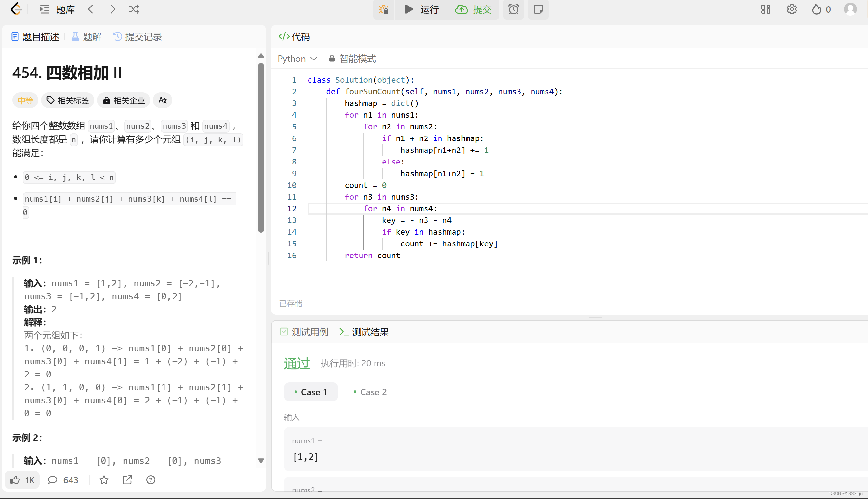Pick a random problem shuffle icon
Image resolution: width=868 pixels, height=499 pixels.
pyautogui.click(x=134, y=9)
